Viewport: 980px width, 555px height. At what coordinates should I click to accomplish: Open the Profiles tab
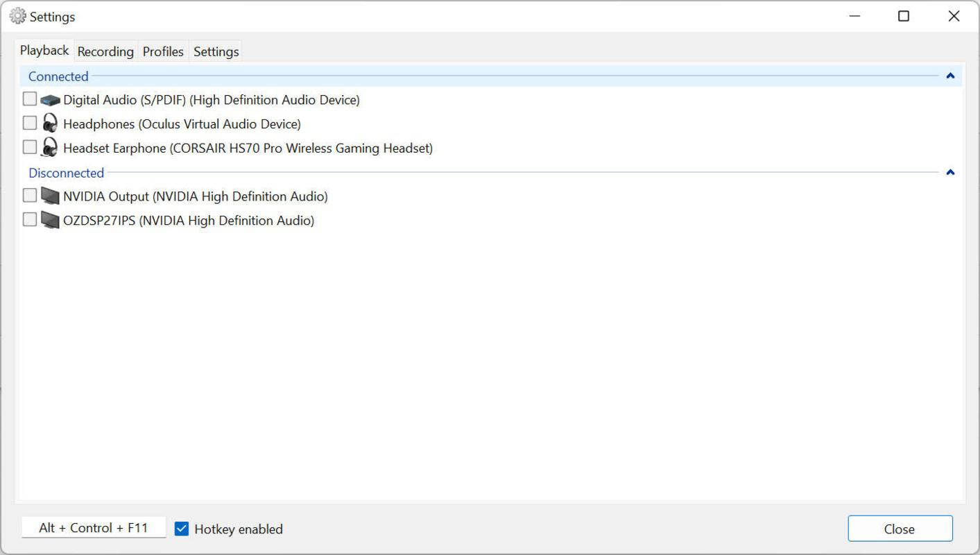[163, 52]
